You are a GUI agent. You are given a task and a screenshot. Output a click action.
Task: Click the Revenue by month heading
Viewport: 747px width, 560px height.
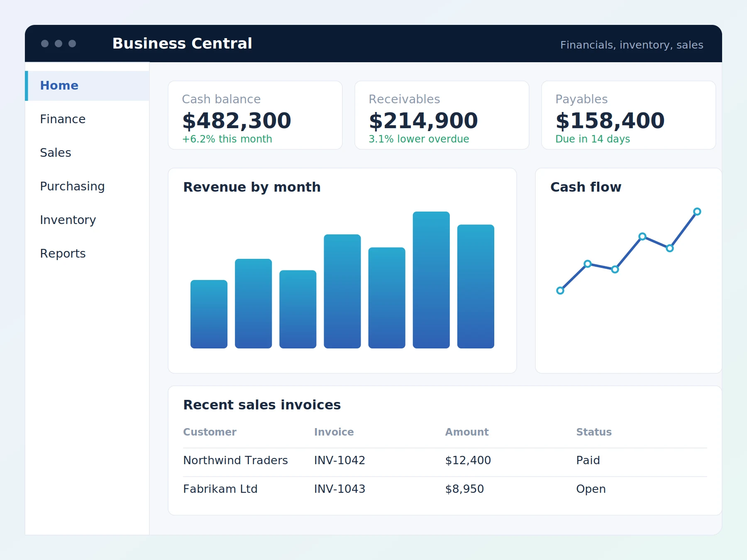pyautogui.click(x=252, y=187)
